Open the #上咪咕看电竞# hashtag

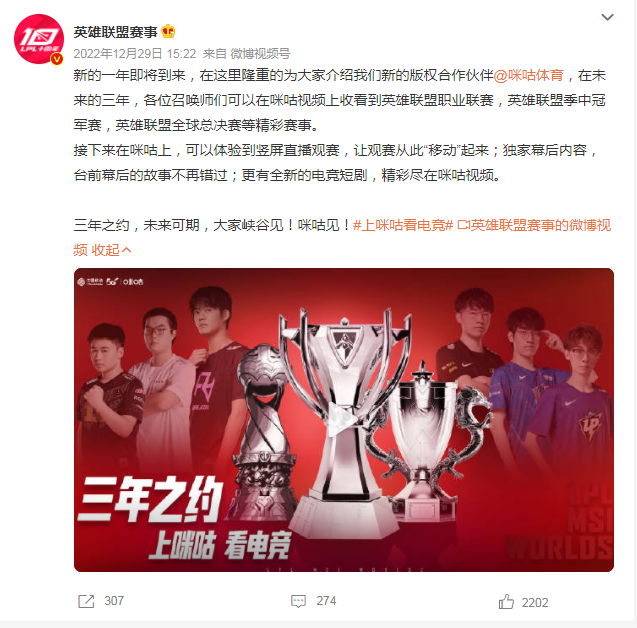pyautogui.click(x=403, y=225)
